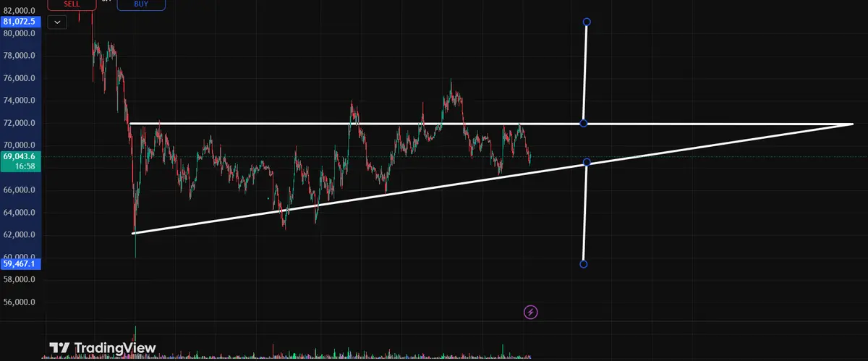Select the top anchor of upper vertical line
Screen dimensions: 868x361
coord(587,22)
